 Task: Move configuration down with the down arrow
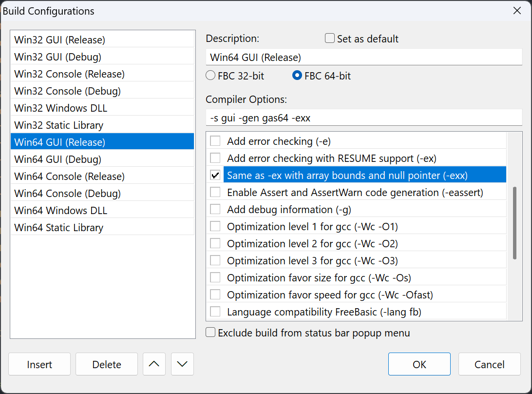coord(182,364)
